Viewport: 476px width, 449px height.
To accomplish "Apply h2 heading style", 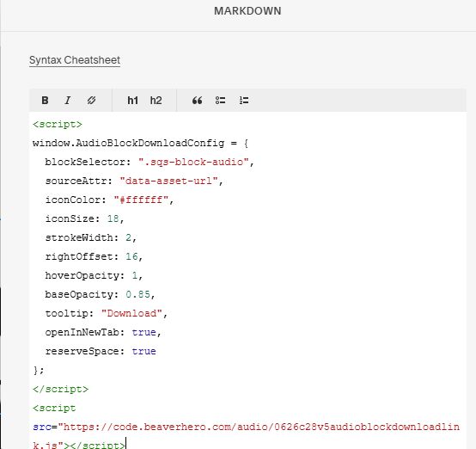I will [x=156, y=101].
